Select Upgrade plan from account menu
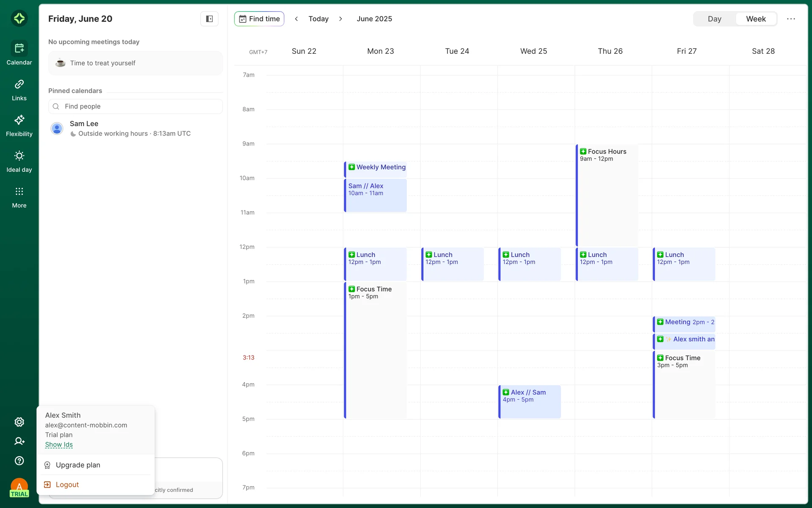This screenshot has width=812, height=508. coord(78,465)
